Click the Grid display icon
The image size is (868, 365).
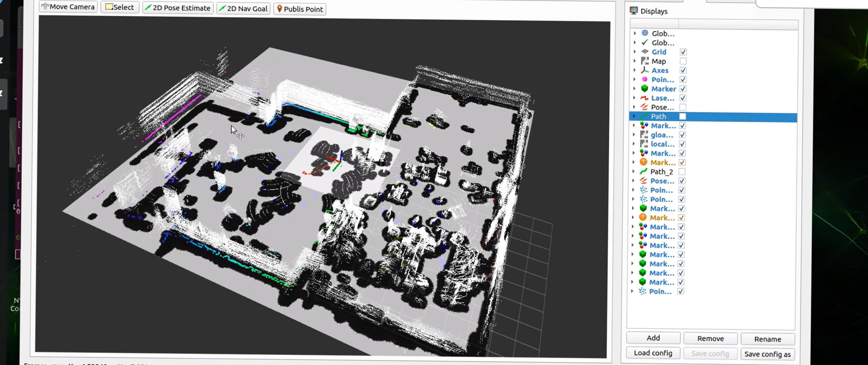tap(645, 52)
